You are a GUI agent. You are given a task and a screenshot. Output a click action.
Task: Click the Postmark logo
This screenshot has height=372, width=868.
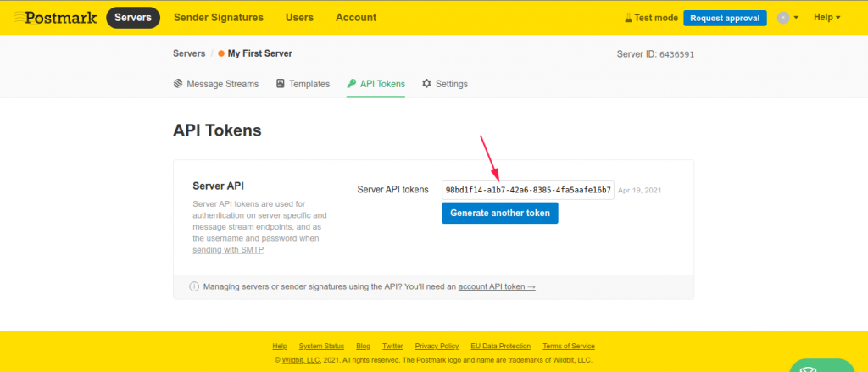pyautogui.click(x=55, y=18)
